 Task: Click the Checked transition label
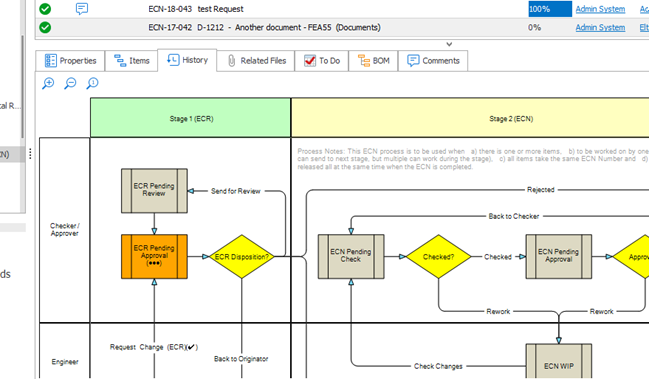[498, 257]
